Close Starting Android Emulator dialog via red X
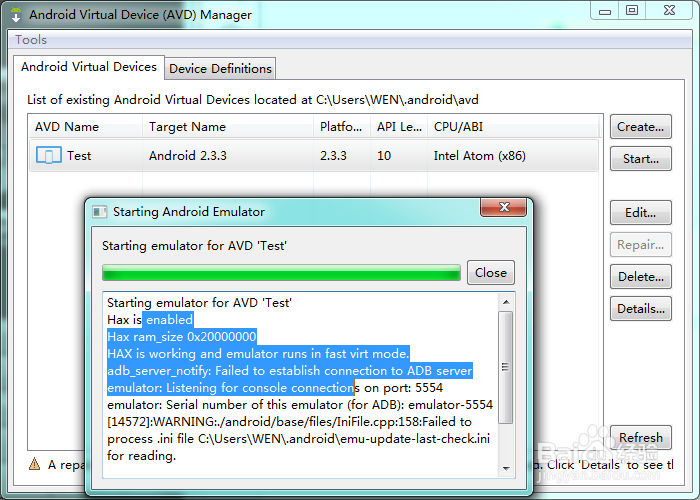This screenshot has height=500, width=700. 504,207
